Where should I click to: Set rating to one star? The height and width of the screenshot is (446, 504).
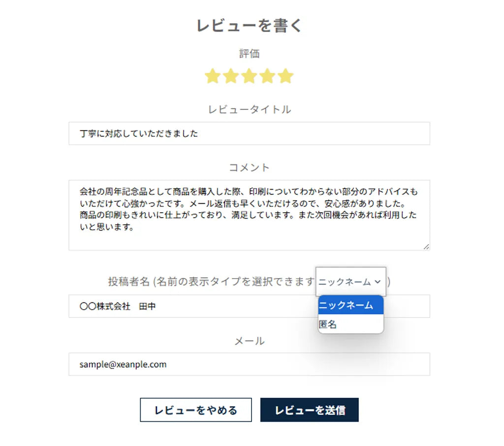[212, 76]
